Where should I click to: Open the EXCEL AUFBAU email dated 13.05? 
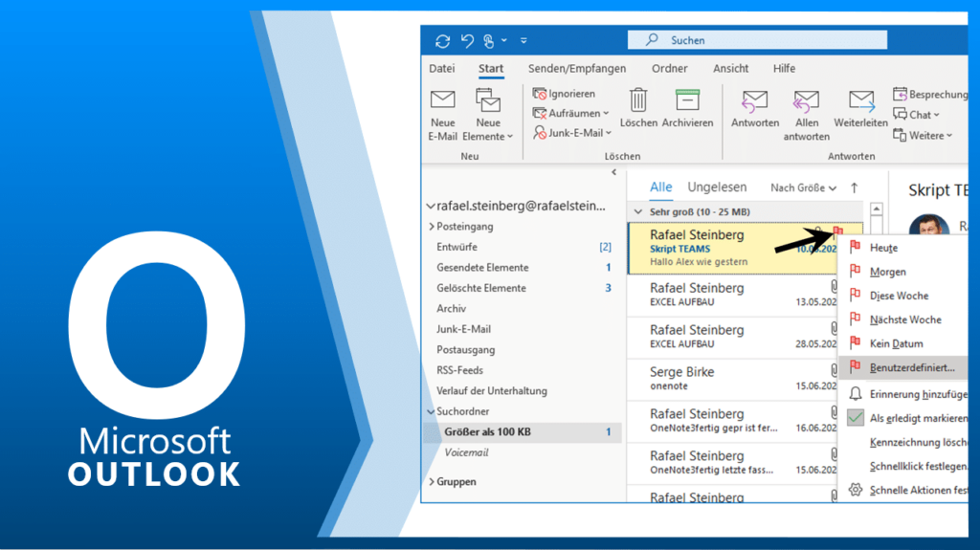(732, 295)
